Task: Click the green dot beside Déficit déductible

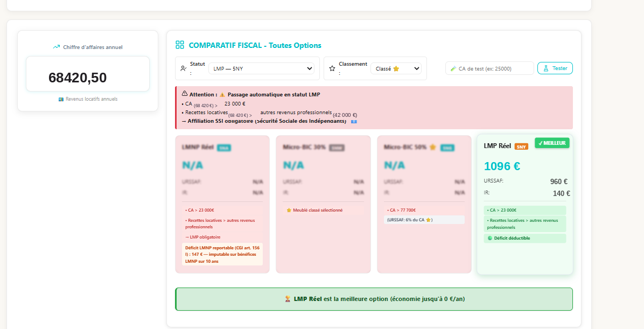Action: pos(489,238)
